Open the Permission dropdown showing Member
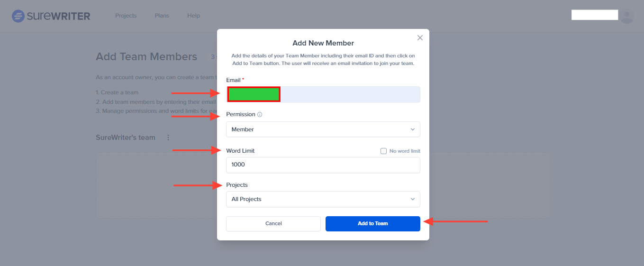The image size is (644, 266). click(323, 129)
